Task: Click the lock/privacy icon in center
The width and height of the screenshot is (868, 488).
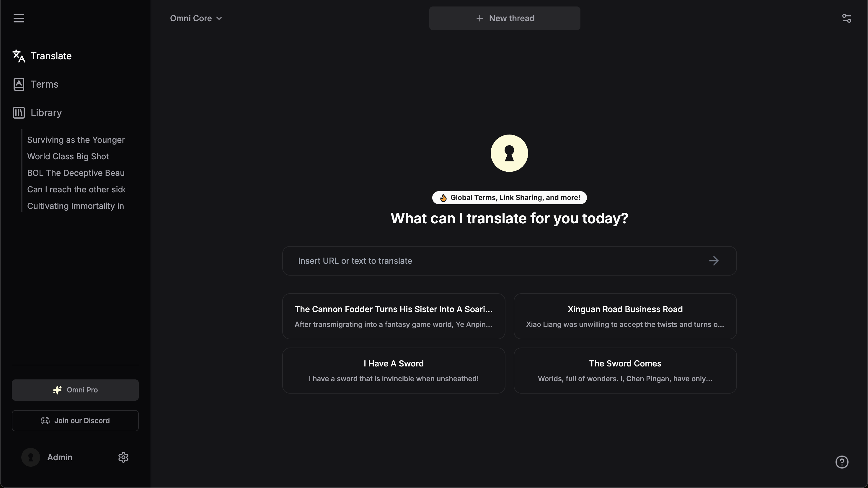Action: 509,153
